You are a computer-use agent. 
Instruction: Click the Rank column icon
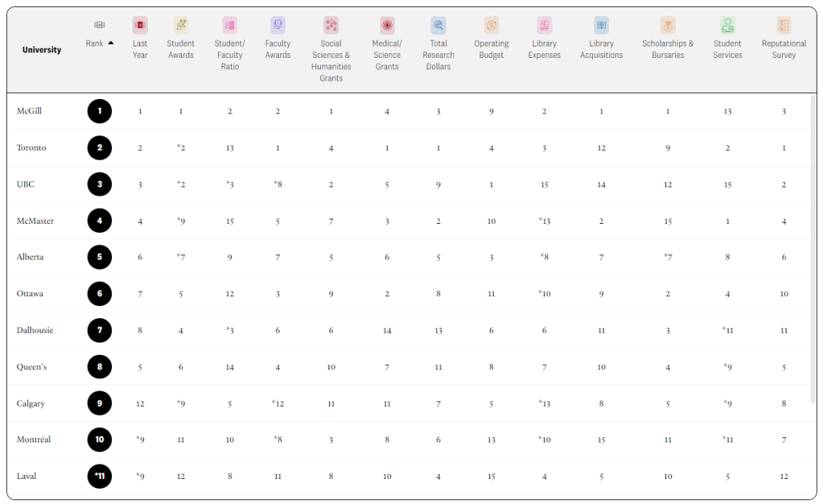point(99,24)
